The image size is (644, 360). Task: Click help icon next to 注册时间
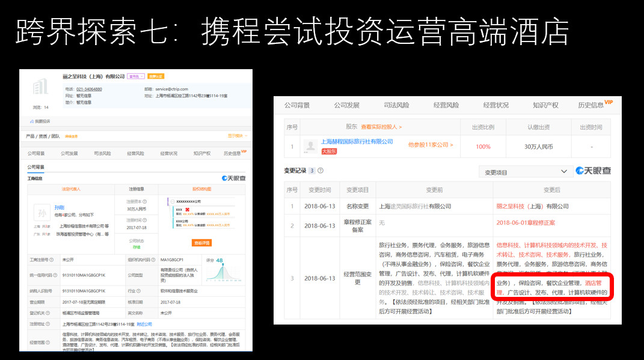[144, 221]
